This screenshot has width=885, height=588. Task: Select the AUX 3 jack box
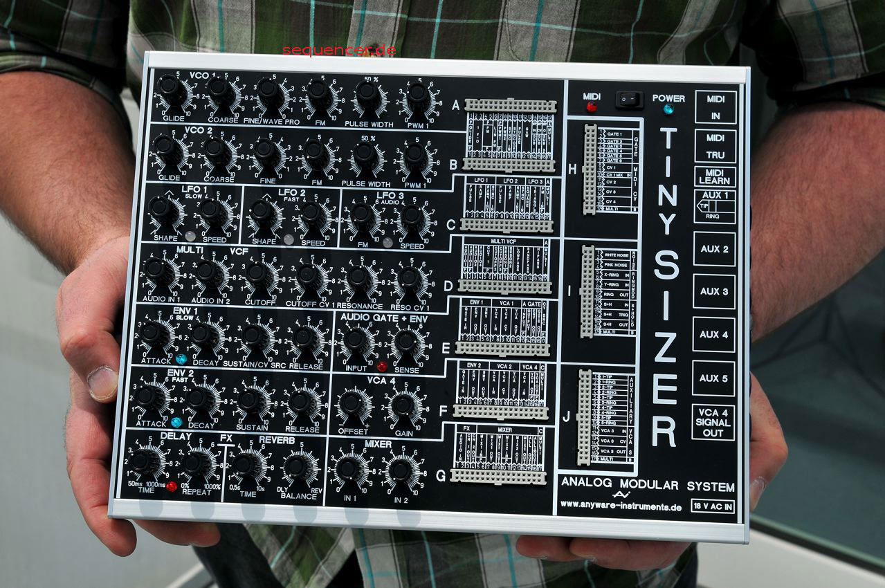(714, 291)
